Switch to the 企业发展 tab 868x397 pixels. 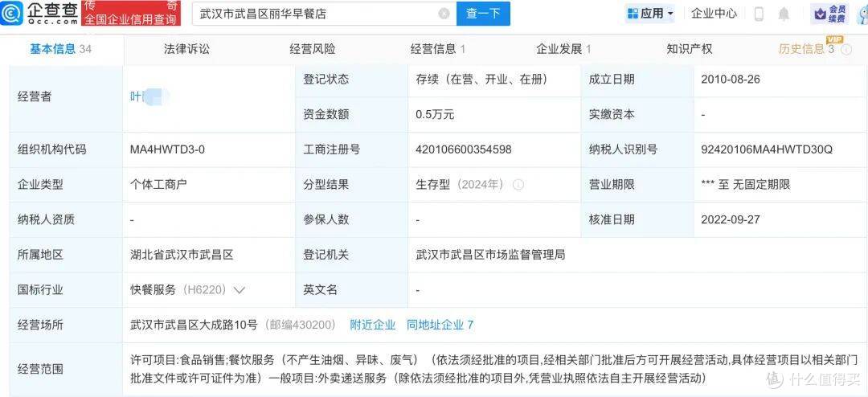pos(563,49)
